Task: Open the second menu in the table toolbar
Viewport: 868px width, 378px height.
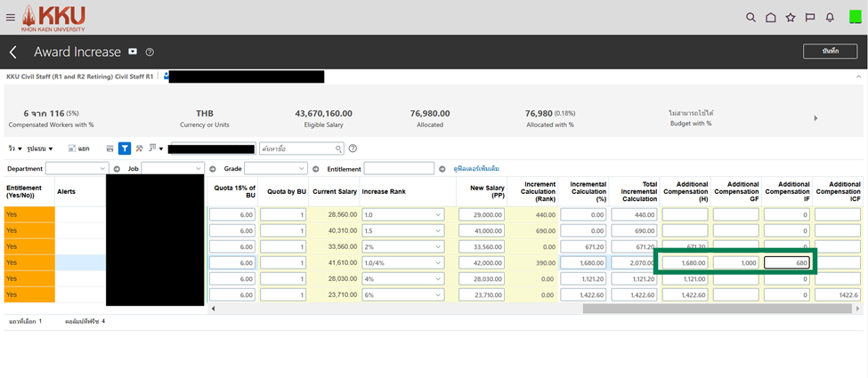Action: point(40,149)
